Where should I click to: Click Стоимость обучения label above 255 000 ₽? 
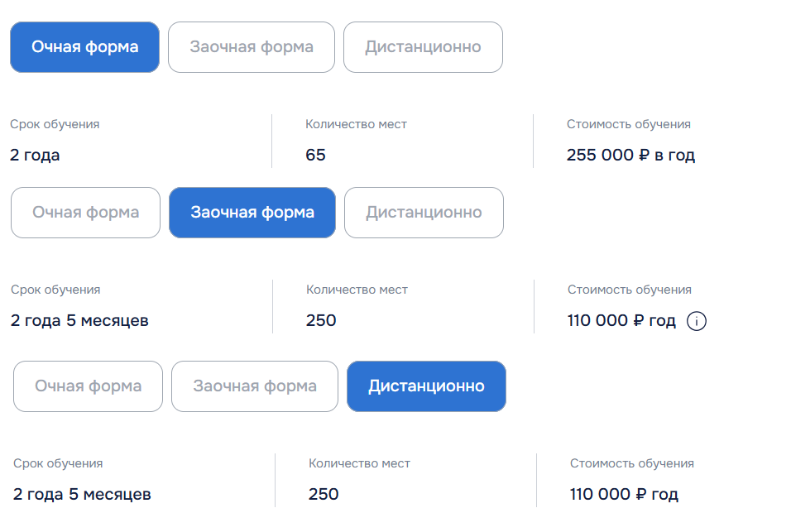click(x=629, y=124)
